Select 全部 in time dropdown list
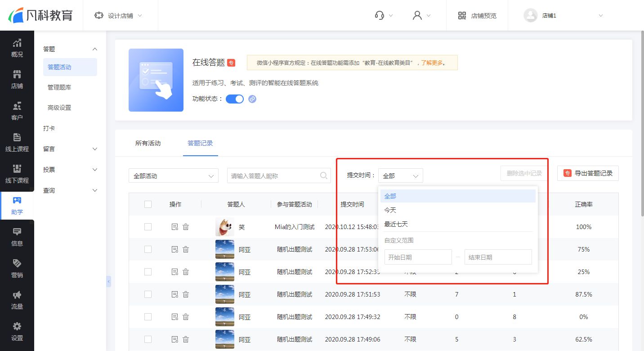The width and height of the screenshot is (644, 351). [458, 196]
